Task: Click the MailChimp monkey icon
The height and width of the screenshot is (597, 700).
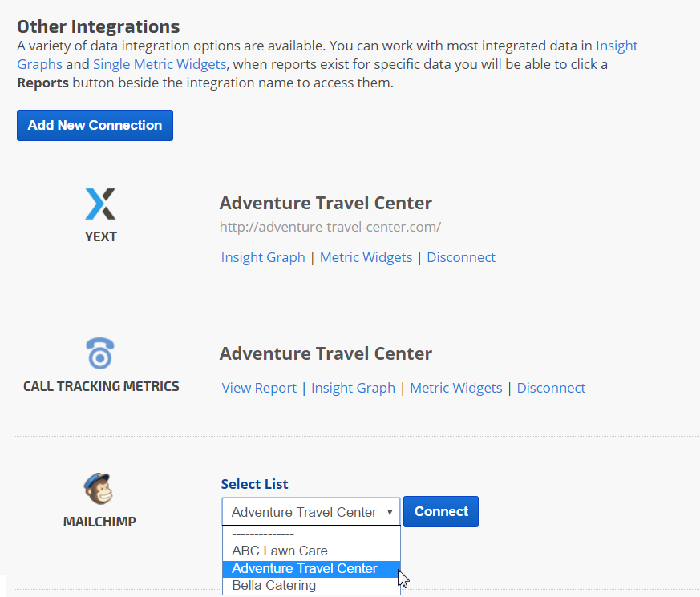Action: [x=99, y=489]
